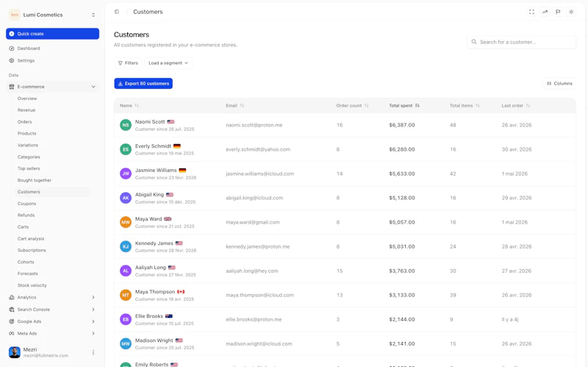Expand the Meta Ads section chevron
This screenshot has width=588, height=367.
tap(93, 334)
